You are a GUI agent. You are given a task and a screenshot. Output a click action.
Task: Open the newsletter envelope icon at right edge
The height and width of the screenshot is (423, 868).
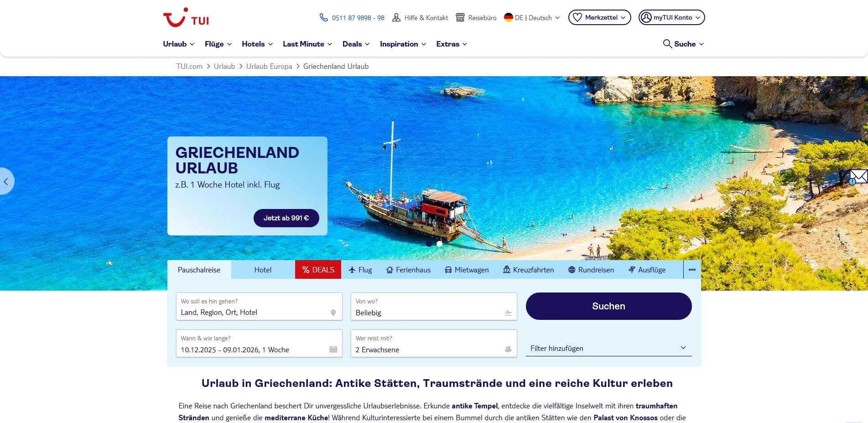pos(859,176)
